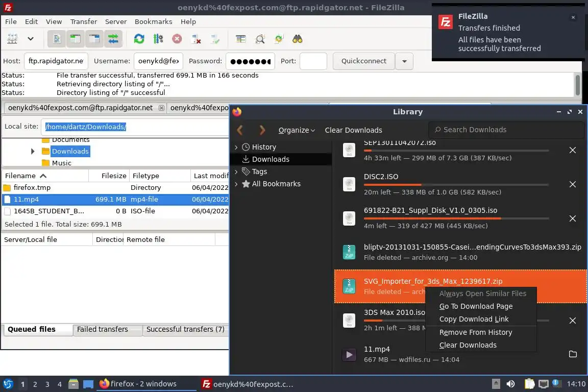This screenshot has height=392, width=588.
Task: Open the File menu in FileZilla
Action: coord(11,21)
